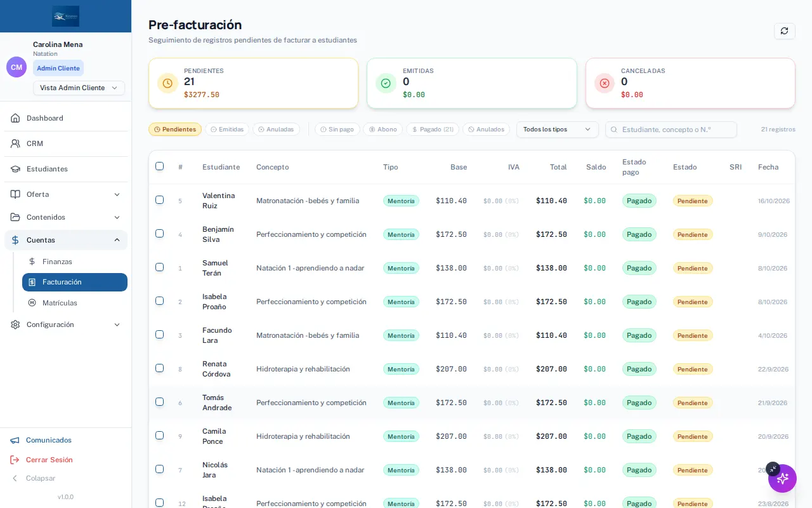Click the Comunicados megaphone icon
This screenshot has width=812, height=508.
tap(15, 440)
